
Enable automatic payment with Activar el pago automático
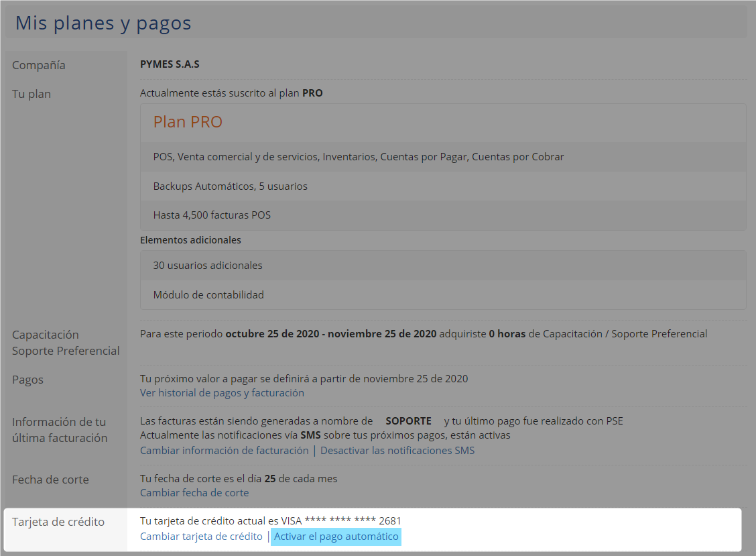(x=336, y=537)
